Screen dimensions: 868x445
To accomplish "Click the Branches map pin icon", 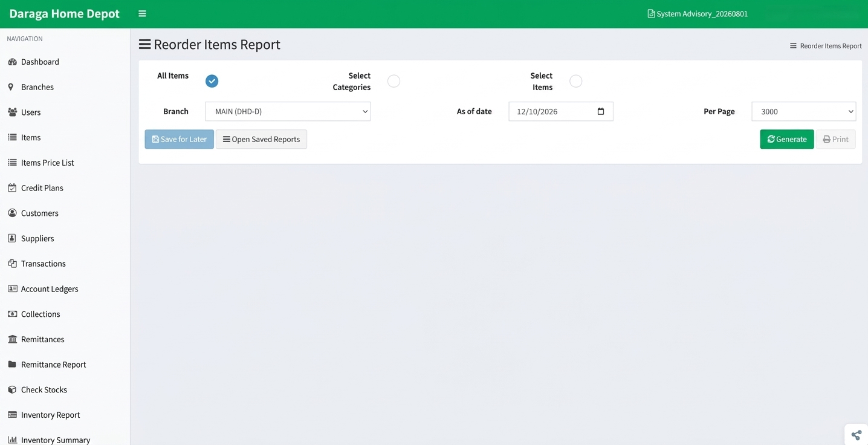I will (11, 87).
